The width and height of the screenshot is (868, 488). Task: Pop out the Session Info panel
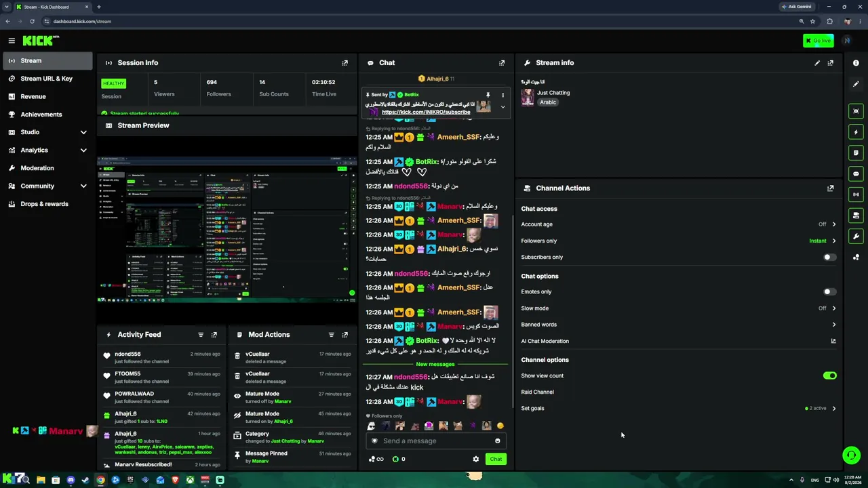coord(345,63)
